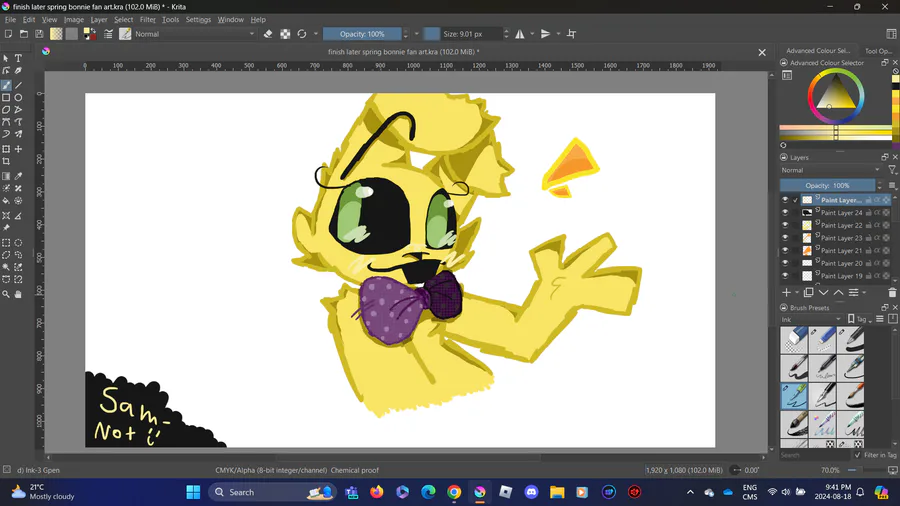900x506 pixels.
Task: Open the Settings menu
Action: (198, 20)
